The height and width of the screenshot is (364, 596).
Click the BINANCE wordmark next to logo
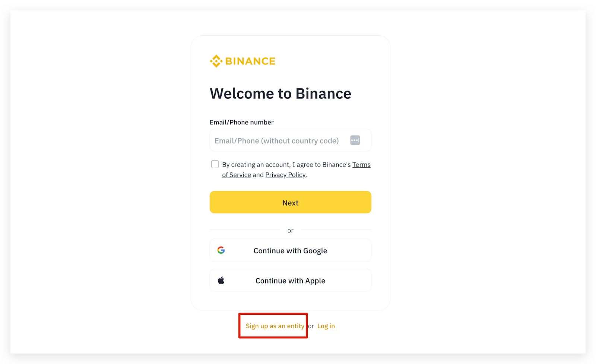tap(250, 61)
